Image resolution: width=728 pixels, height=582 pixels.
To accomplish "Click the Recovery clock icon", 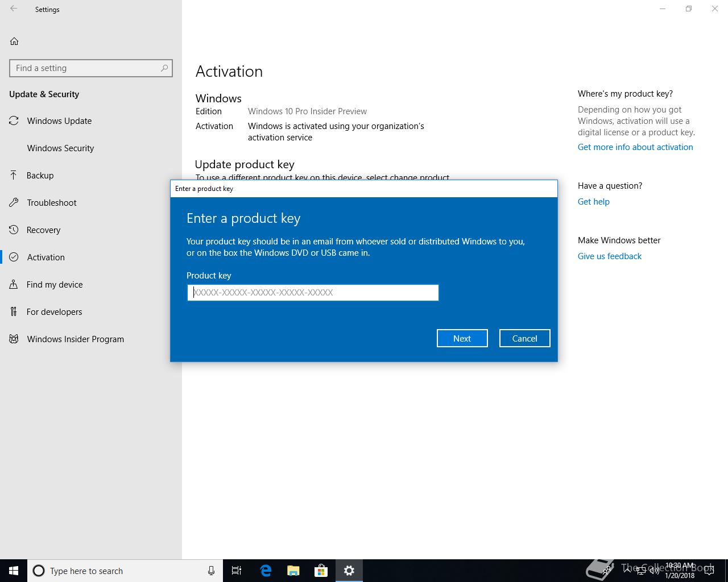I will click(x=14, y=230).
